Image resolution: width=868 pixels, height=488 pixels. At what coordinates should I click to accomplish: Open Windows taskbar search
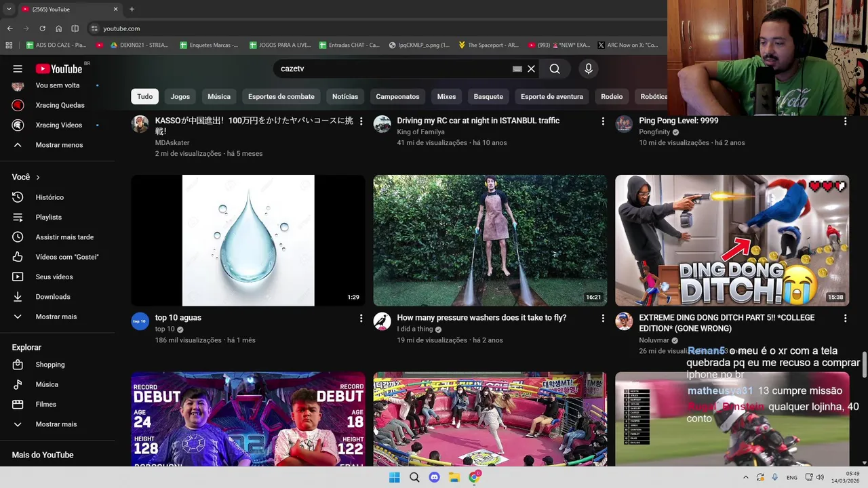414,477
